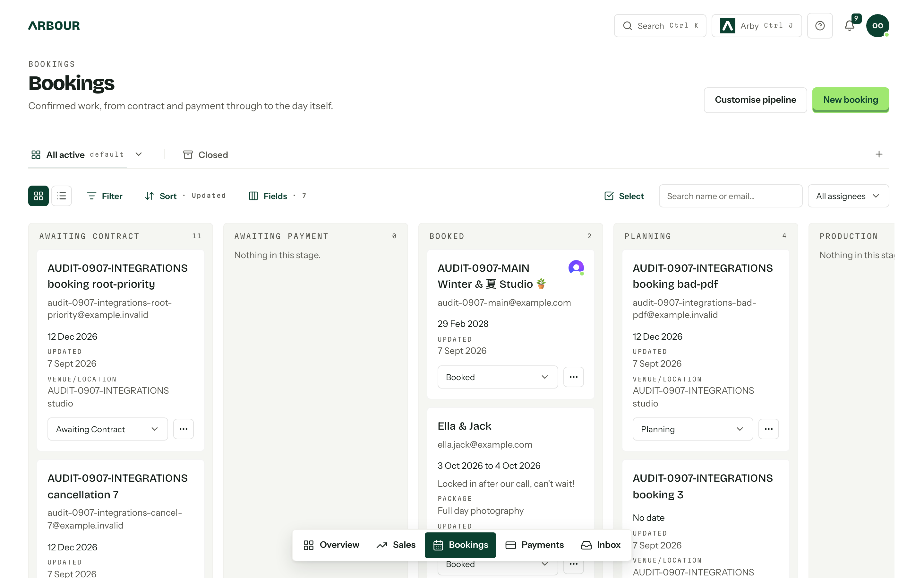Open Ella & Jack booking title
Image resolution: width=924 pixels, height=578 pixels.
pyautogui.click(x=464, y=426)
